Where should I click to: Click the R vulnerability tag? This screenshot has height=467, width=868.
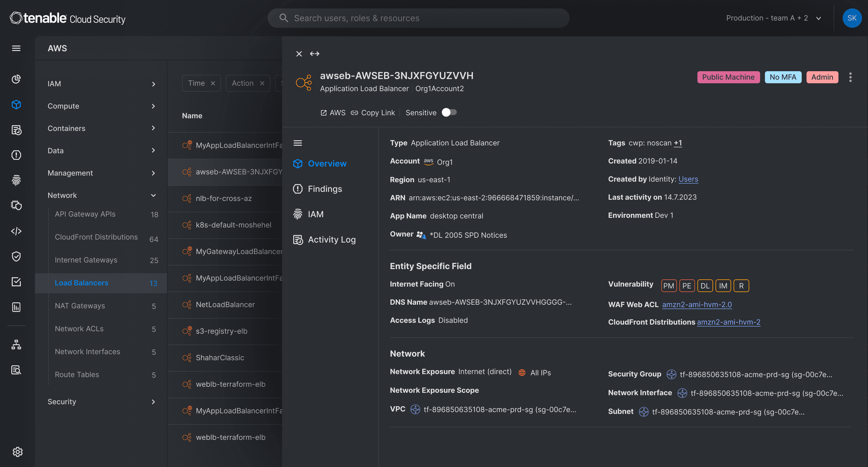click(x=741, y=286)
